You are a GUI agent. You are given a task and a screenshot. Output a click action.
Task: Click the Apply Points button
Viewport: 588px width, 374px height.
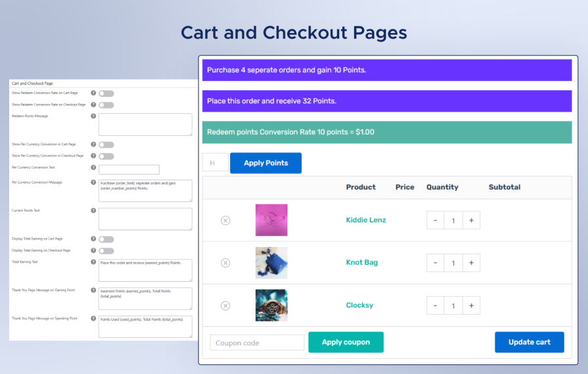coord(266,163)
